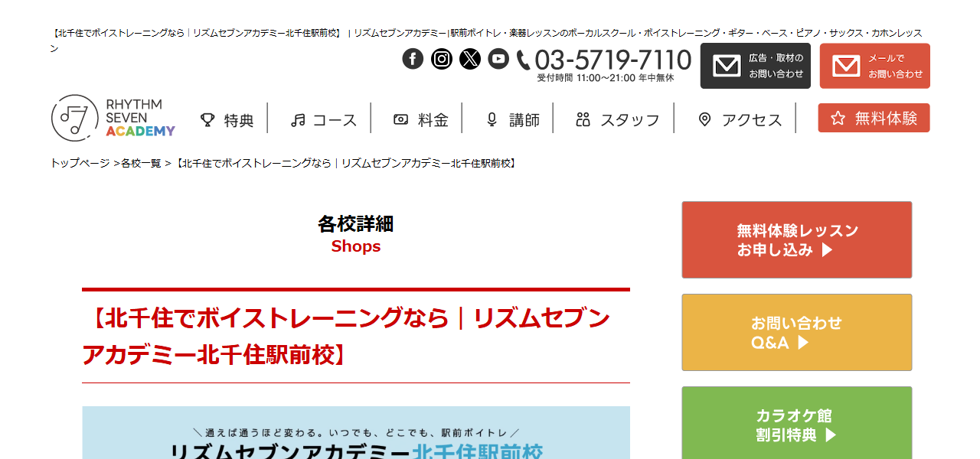
Task: Open お問い合わせ Q&A yellow button
Action: click(x=797, y=333)
